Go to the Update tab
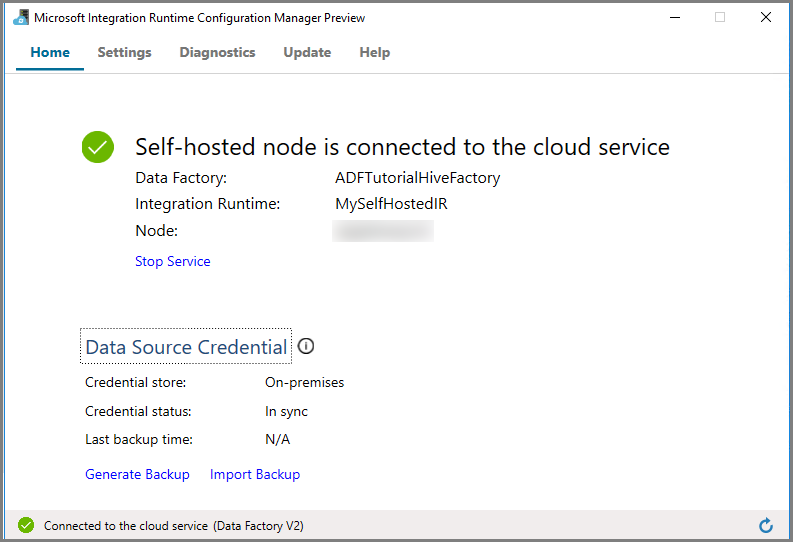 coord(307,53)
